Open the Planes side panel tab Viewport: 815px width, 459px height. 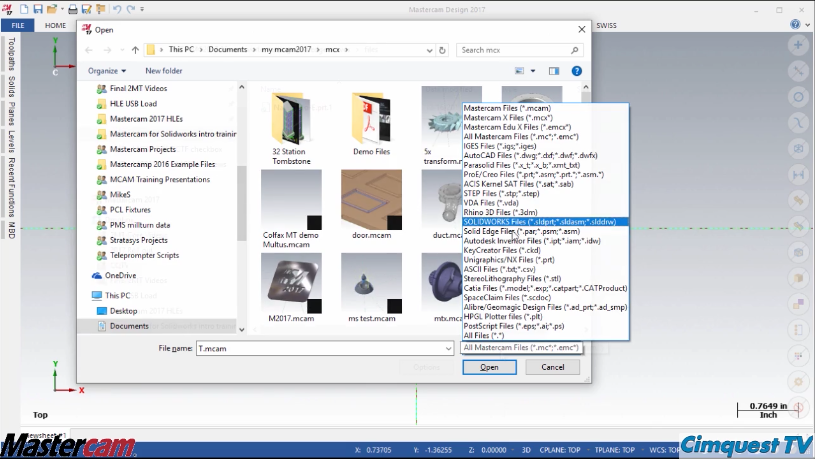click(x=11, y=114)
